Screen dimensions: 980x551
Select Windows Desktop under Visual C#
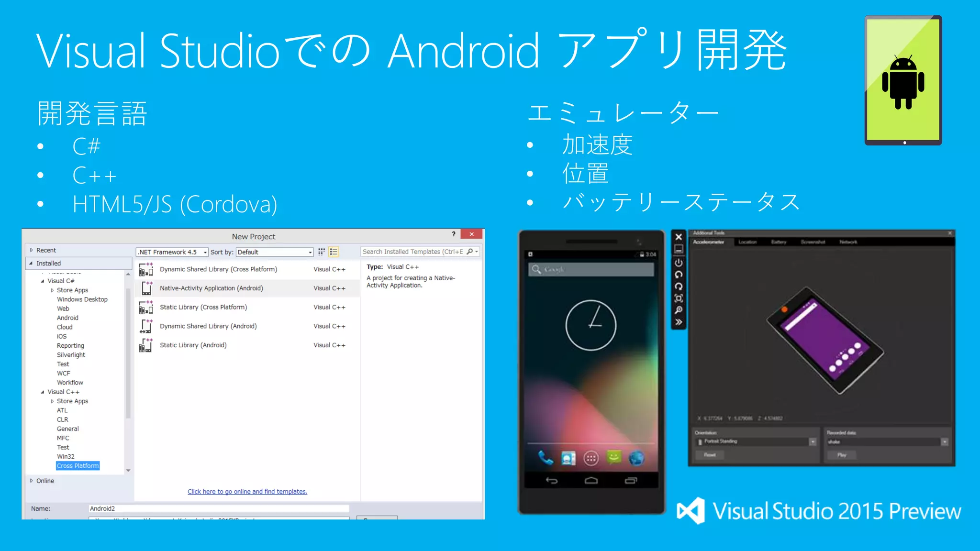[x=82, y=299]
